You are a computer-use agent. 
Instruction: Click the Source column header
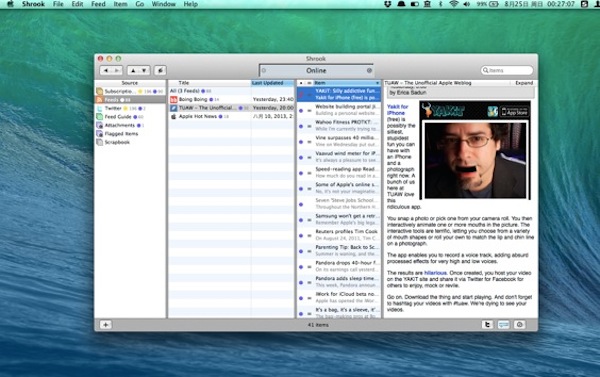(x=130, y=83)
